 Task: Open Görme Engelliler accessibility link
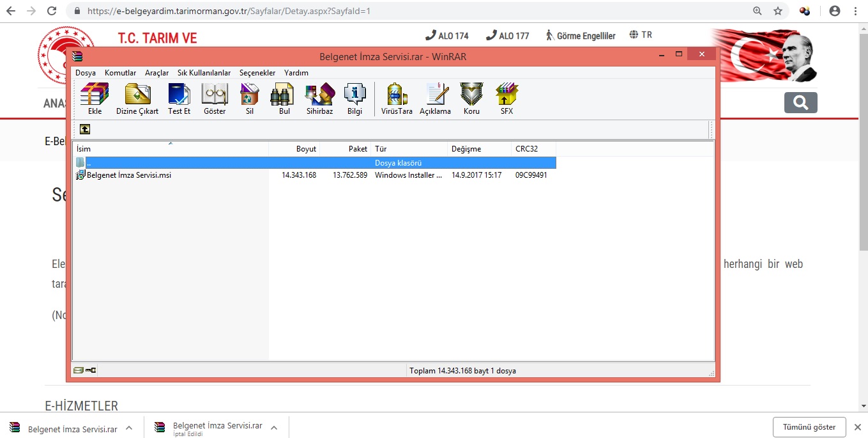coord(580,36)
